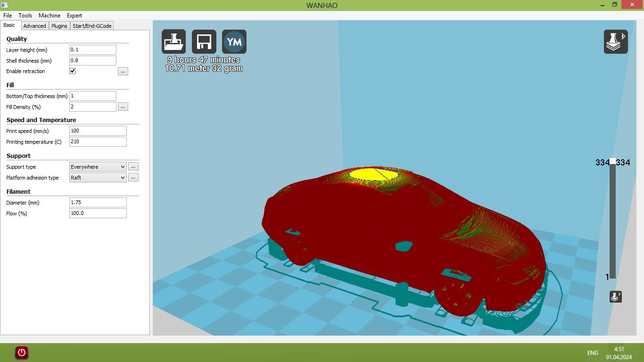Click the filament Diameter input field
The height and width of the screenshot is (362, 644).
(98, 203)
